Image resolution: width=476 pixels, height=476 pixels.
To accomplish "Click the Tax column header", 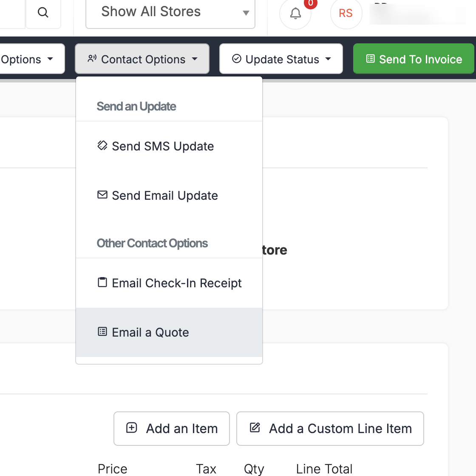I will click(206, 469).
